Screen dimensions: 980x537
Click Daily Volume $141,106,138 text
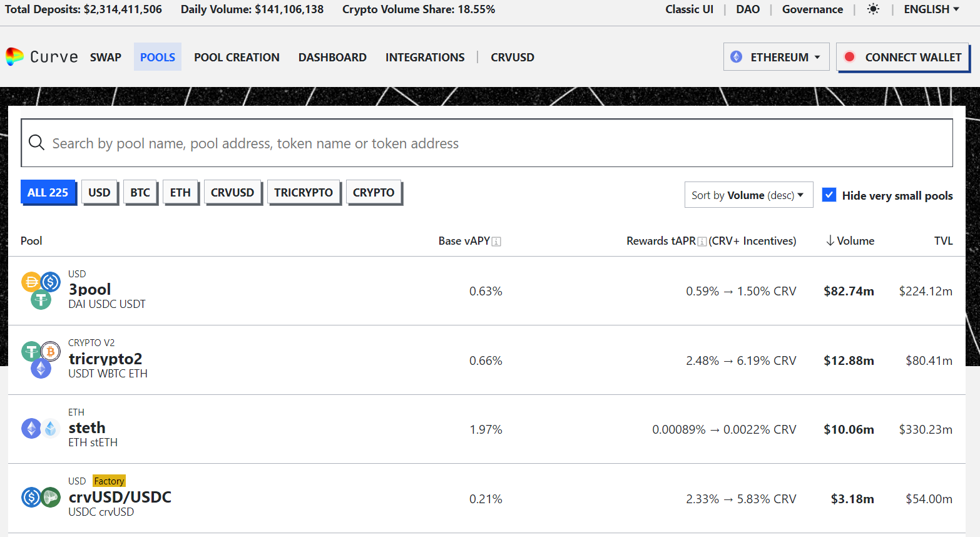point(252,9)
